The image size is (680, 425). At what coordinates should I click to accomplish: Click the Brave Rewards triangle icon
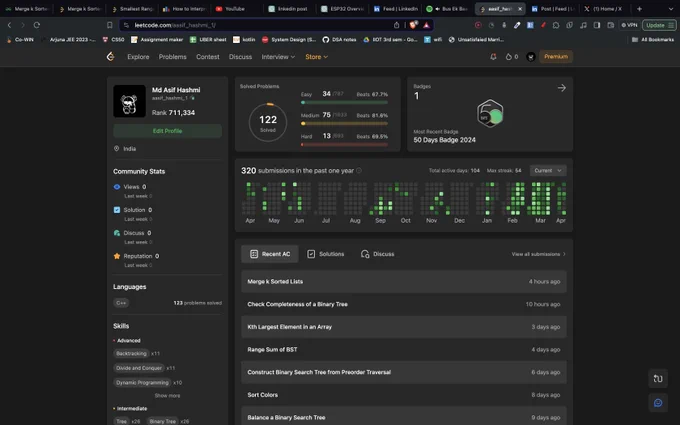pyautogui.click(x=427, y=25)
